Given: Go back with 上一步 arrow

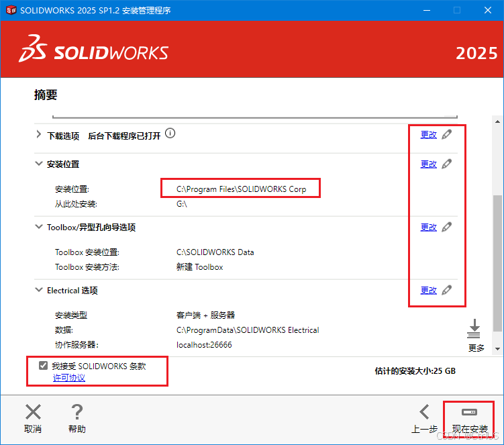Looking at the screenshot, I should [x=425, y=412].
